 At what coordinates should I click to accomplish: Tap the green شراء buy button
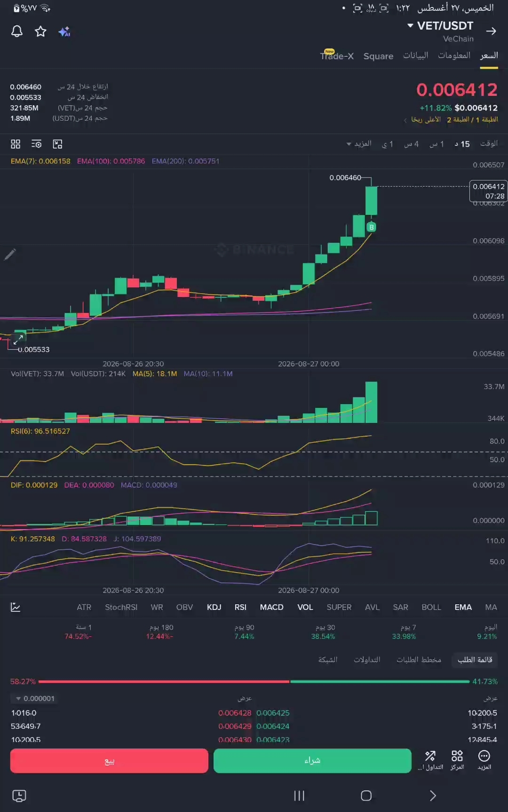click(x=312, y=761)
